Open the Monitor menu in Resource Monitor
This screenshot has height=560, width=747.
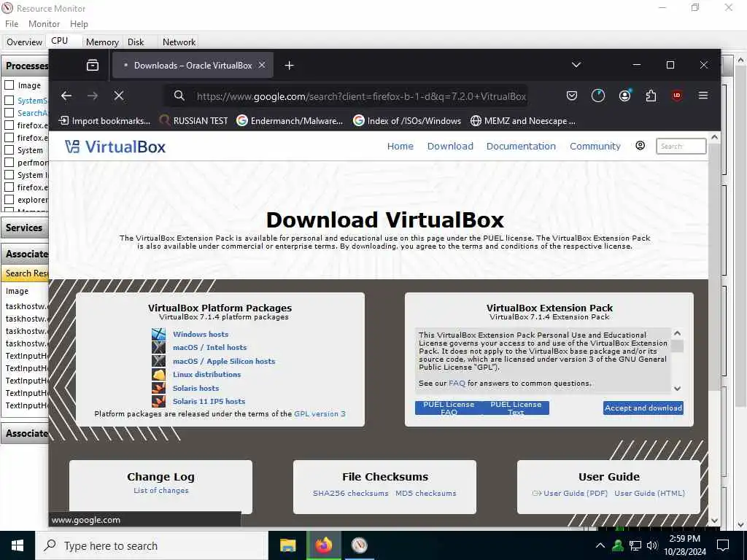pos(44,24)
